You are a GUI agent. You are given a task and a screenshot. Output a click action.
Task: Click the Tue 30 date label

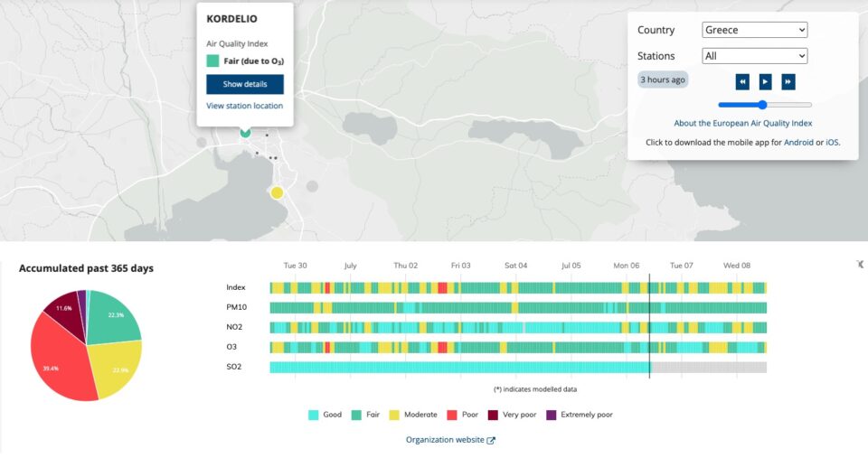tap(295, 266)
